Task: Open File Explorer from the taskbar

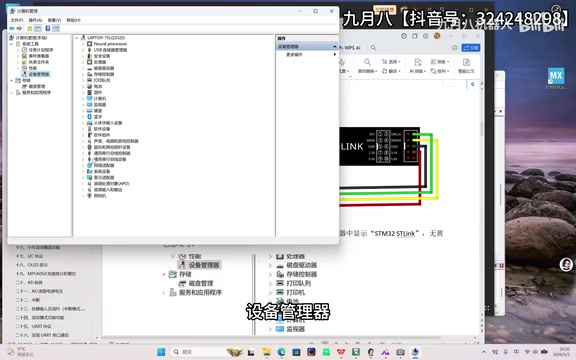Action: coord(267,352)
